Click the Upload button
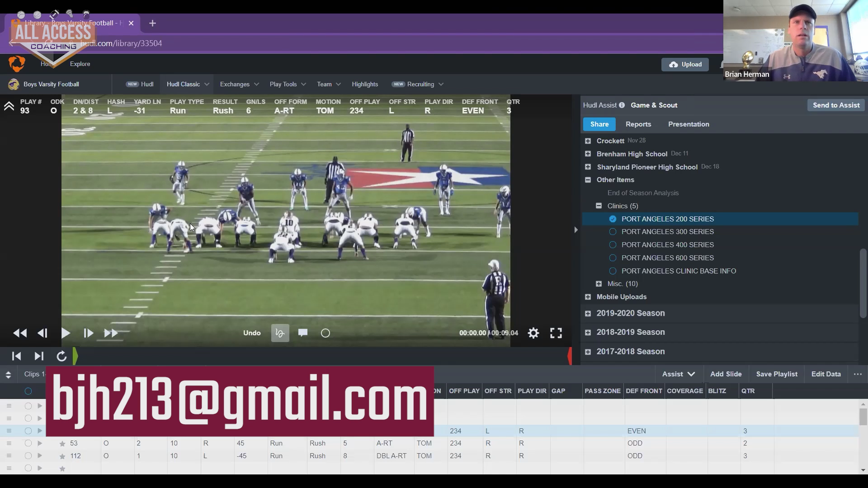This screenshot has height=488, width=868. (685, 65)
